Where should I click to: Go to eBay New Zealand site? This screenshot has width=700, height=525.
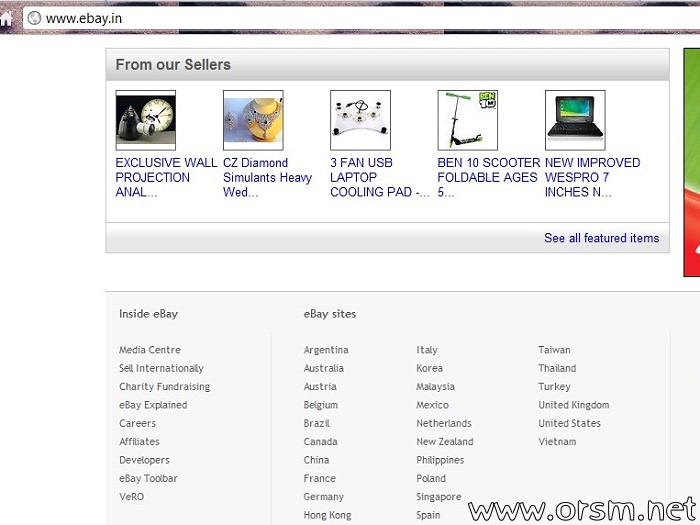(x=445, y=442)
